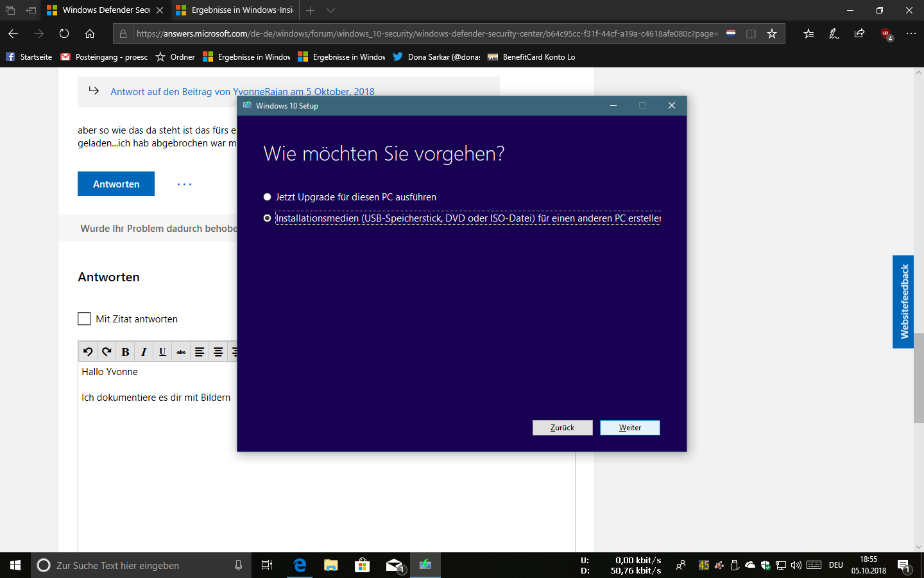Click 'Add notes' pen icon in Edge

[834, 33]
